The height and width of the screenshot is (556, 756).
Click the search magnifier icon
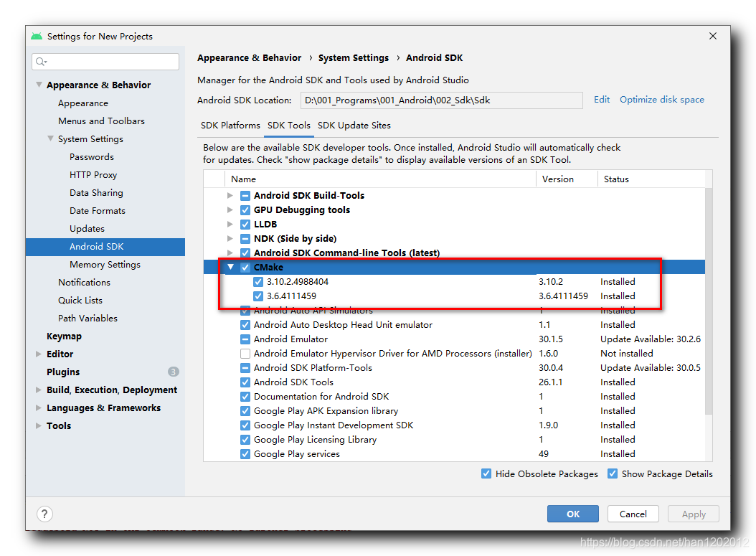click(x=42, y=62)
